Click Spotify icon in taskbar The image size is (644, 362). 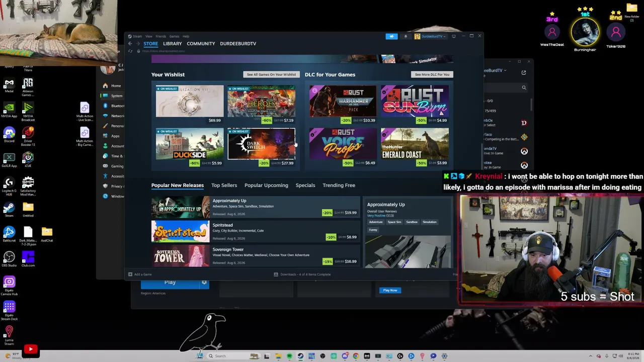pyautogui.click(x=289, y=356)
